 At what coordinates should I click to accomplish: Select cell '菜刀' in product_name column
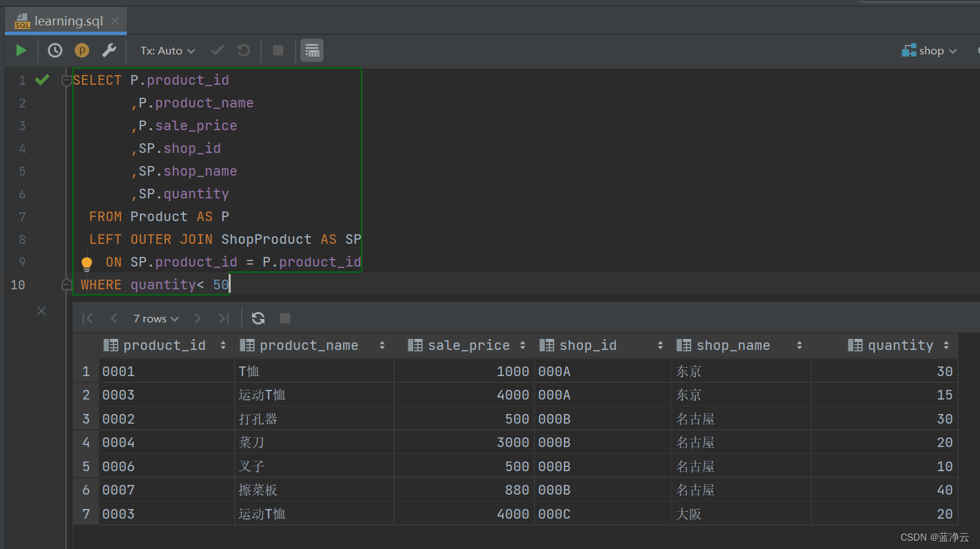315,442
